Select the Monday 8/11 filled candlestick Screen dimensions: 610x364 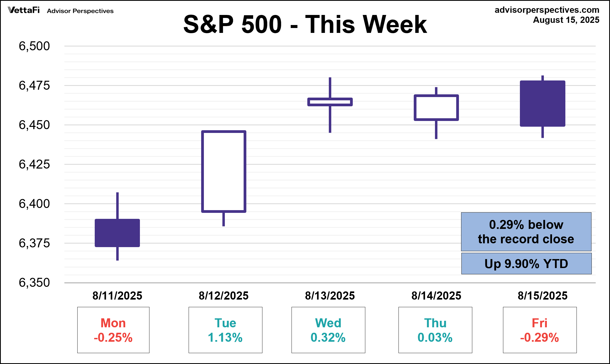117,233
